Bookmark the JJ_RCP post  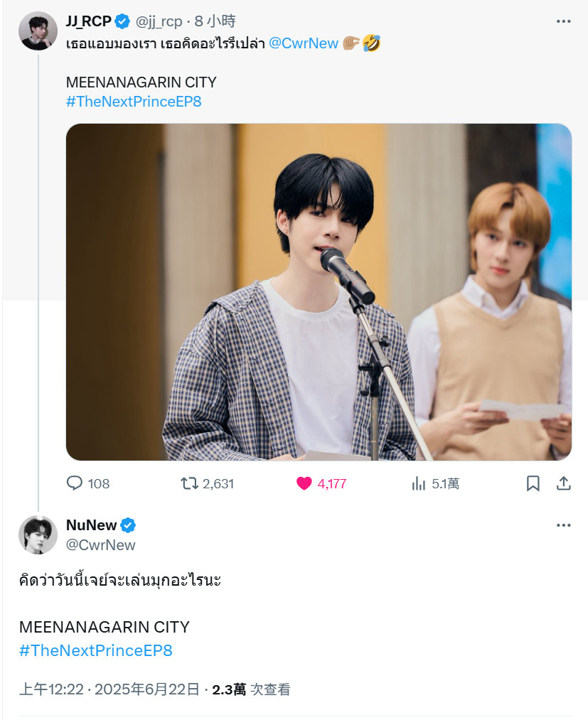pyautogui.click(x=533, y=483)
